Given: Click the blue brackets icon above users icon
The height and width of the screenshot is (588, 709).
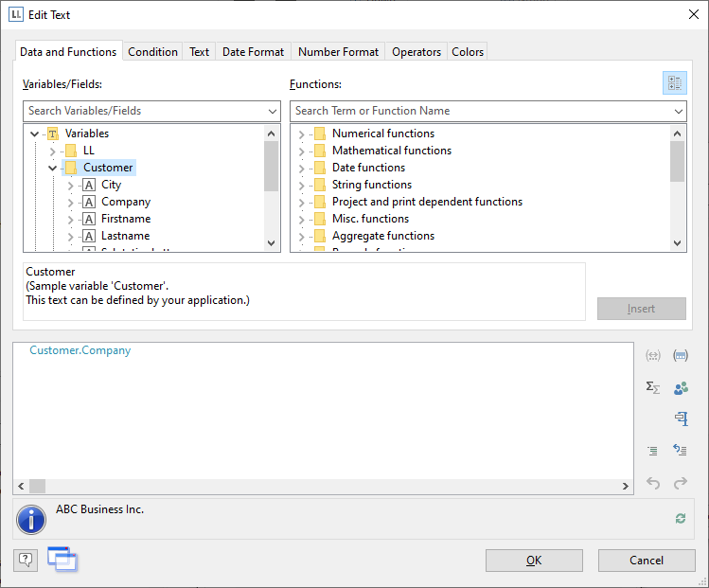Looking at the screenshot, I should coord(680,356).
